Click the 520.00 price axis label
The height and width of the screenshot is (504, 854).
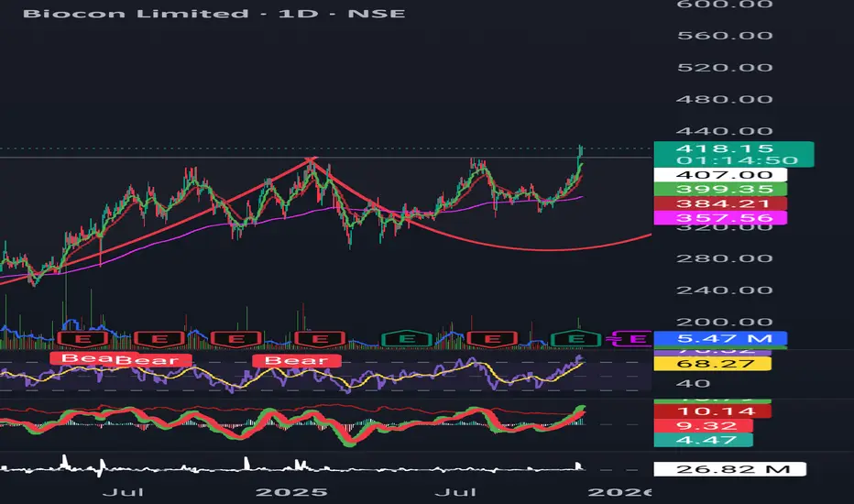[x=725, y=68]
